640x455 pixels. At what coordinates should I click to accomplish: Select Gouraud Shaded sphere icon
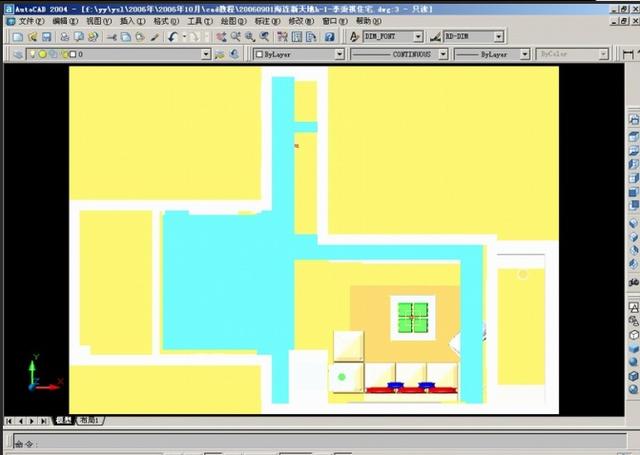[633, 362]
